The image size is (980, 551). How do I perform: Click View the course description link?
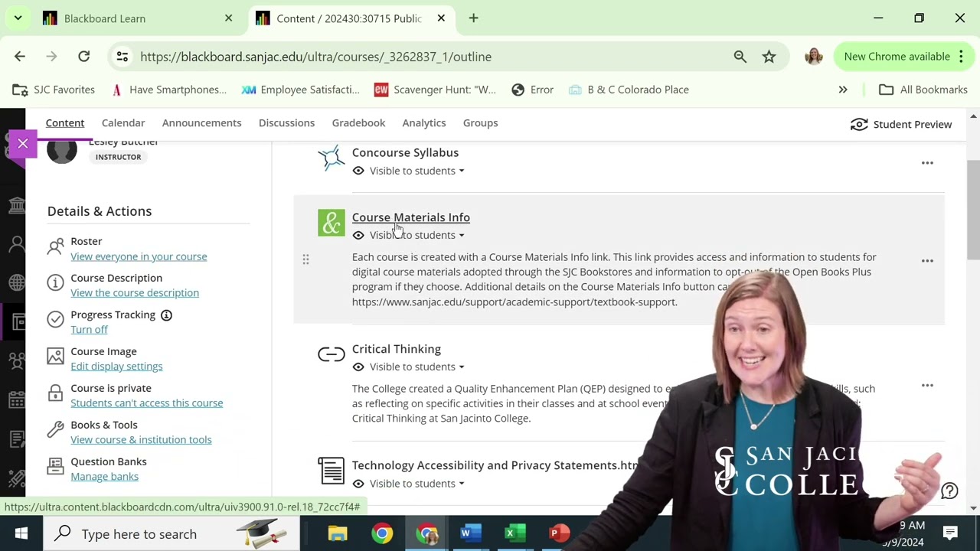click(135, 292)
